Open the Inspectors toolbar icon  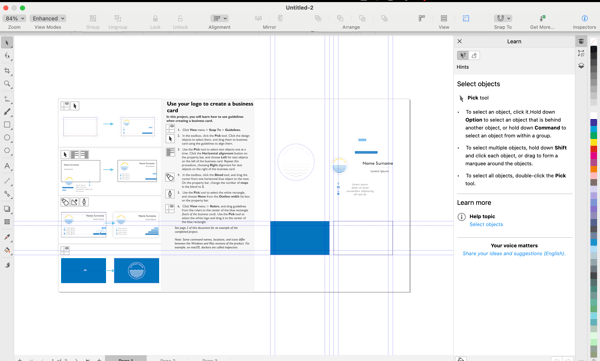[x=584, y=18]
